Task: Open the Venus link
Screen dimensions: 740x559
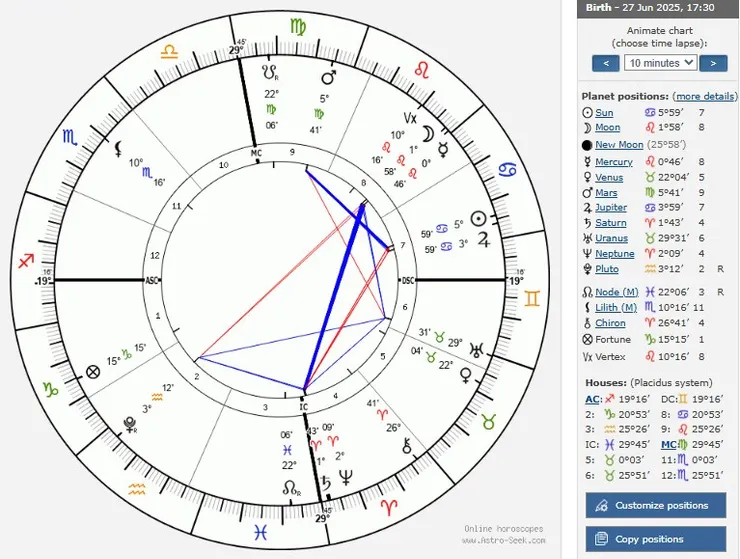Action: 609,178
